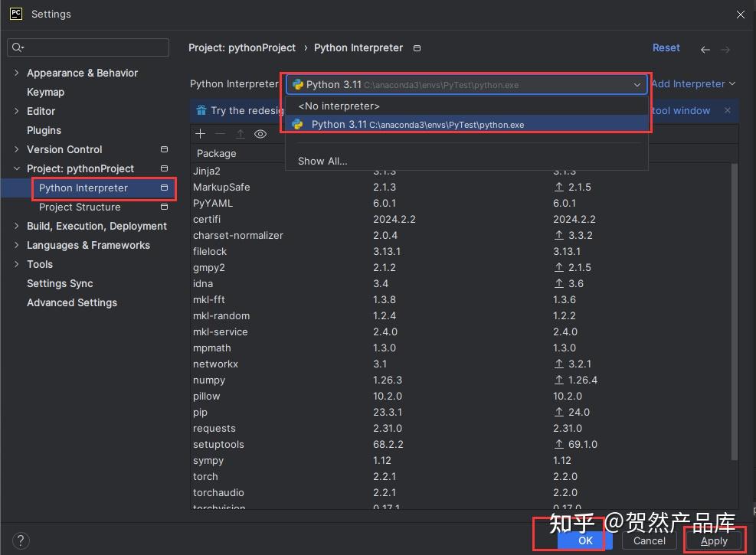This screenshot has width=756, height=555.
Task: Click the Reset link
Action: point(666,47)
